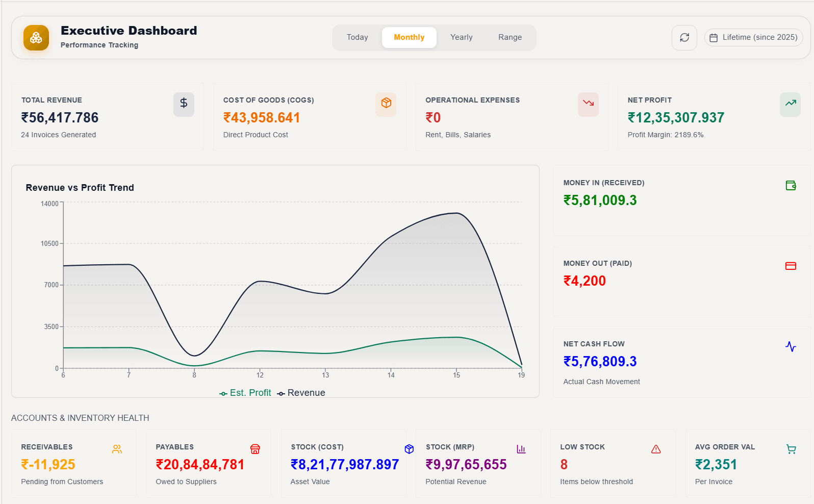Click the Avg Order Val amount ₹2,351
The height and width of the screenshot is (504, 814).
point(716,465)
